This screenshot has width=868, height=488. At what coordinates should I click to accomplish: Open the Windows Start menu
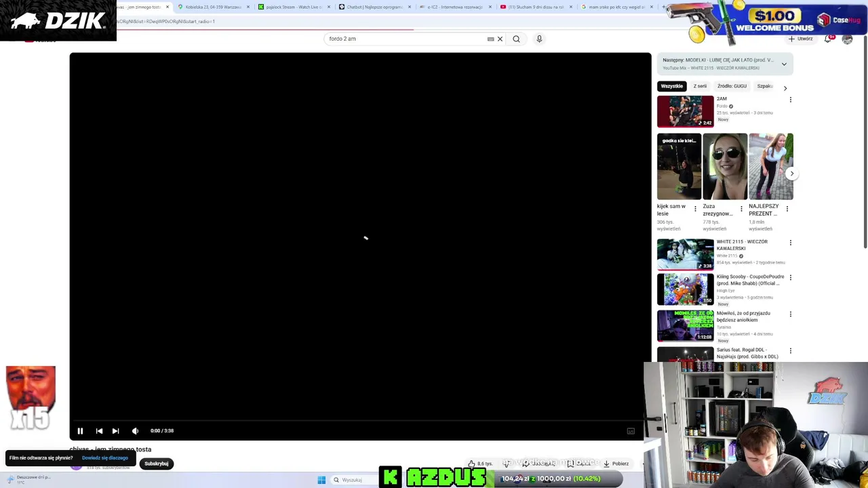[321, 480]
